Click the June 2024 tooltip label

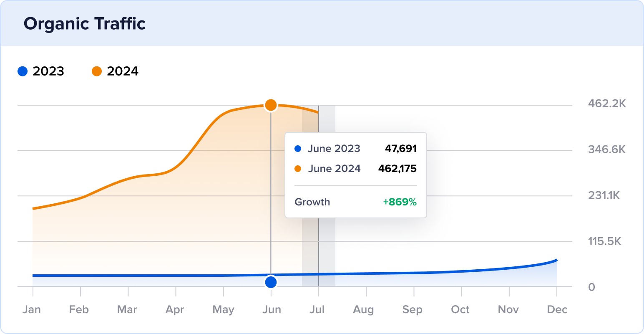(x=335, y=169)
